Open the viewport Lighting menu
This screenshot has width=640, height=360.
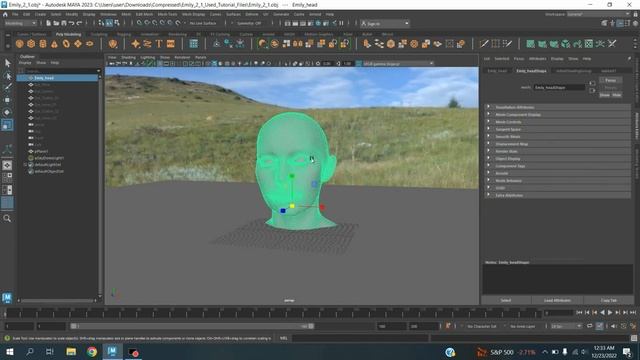147,57
